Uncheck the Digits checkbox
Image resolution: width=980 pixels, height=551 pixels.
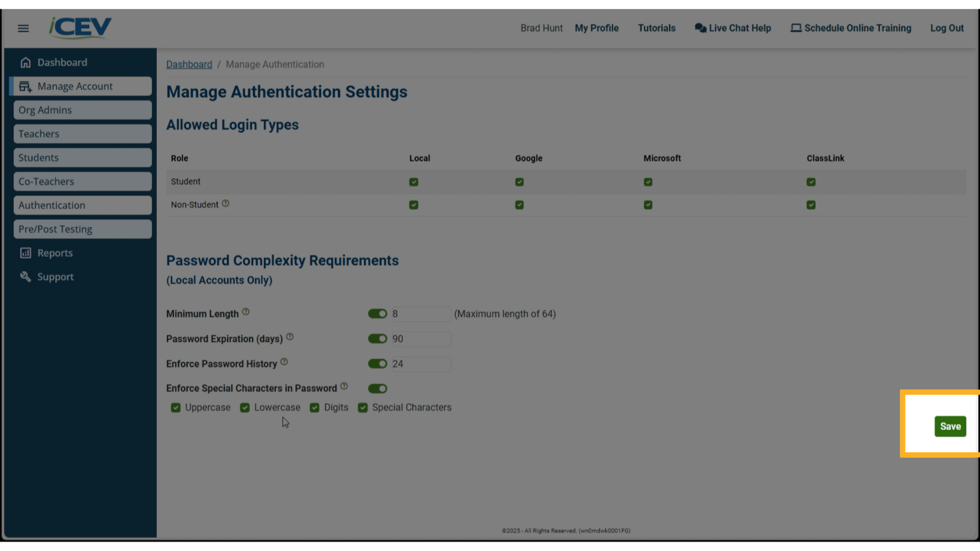coord(314,408)
